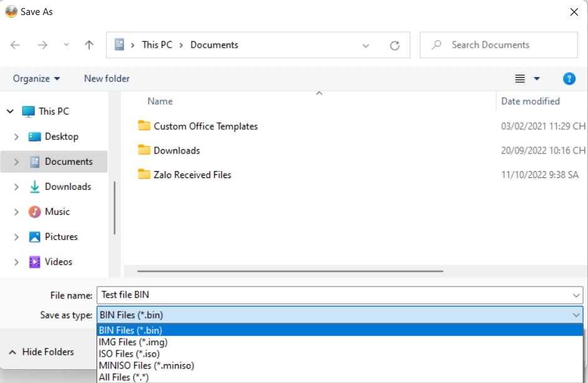
Task: Click the document icon in address bar
Action: [x=119, y=45]
